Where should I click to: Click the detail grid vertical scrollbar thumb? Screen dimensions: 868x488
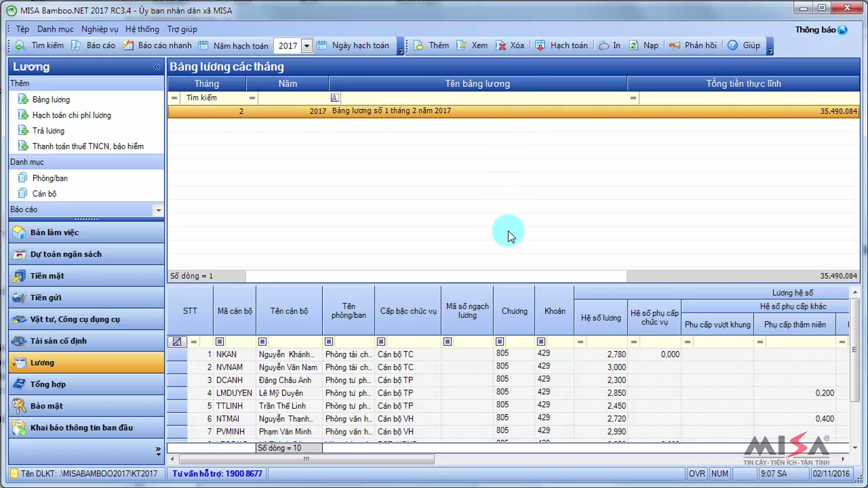coord(855,350)
